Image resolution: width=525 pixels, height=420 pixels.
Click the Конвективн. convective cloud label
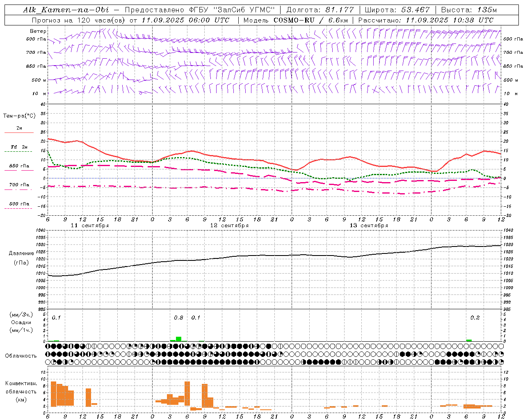tap(21, 383)
